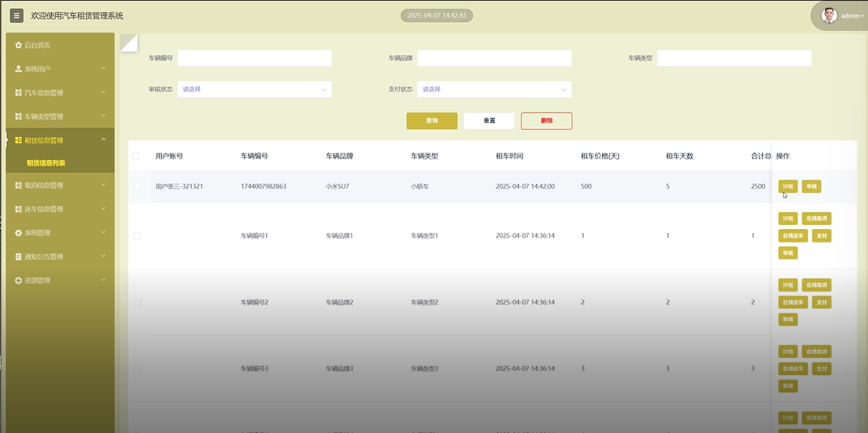Screen dimensions: 868x433
Task: Toggle the hamburger menu icon
Action: [x=16, y=16]
